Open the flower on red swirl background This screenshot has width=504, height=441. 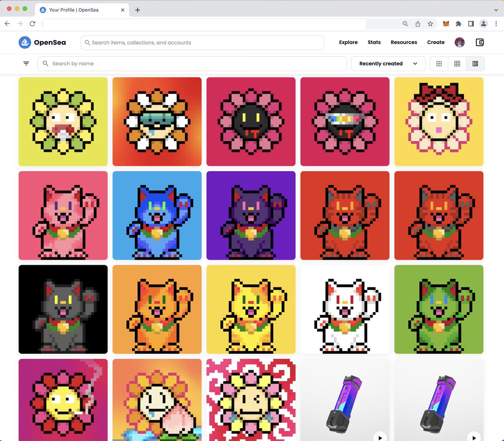[251, 400]
